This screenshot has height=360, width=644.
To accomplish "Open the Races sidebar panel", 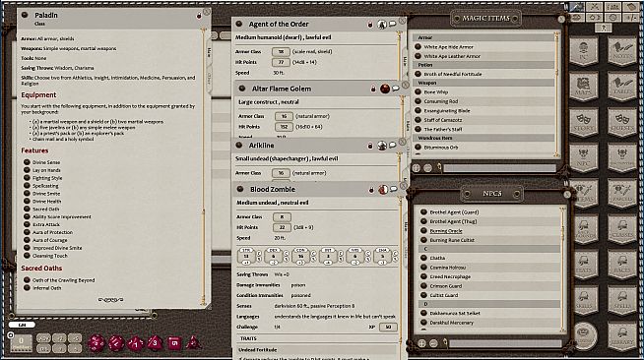I will 622,266.
